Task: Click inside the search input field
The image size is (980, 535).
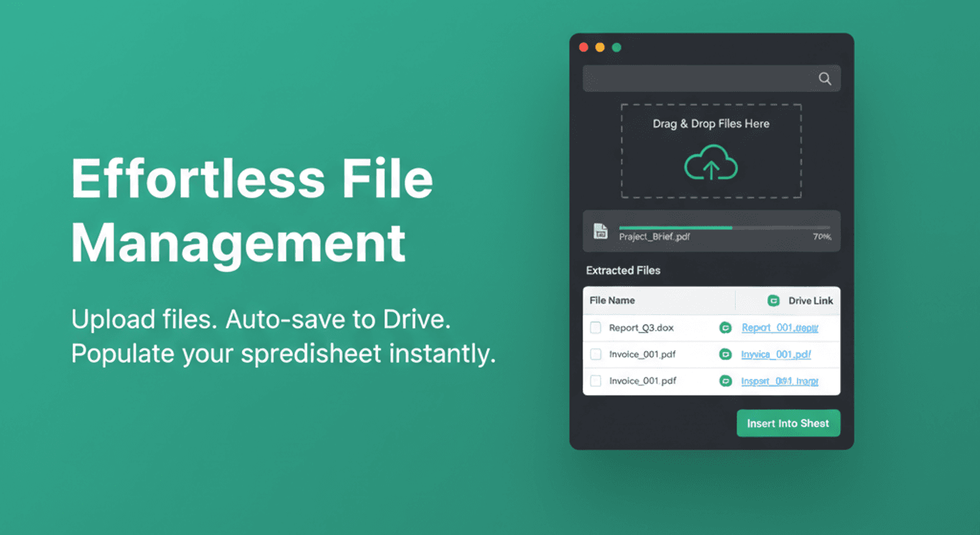Action: pos(696,78)
